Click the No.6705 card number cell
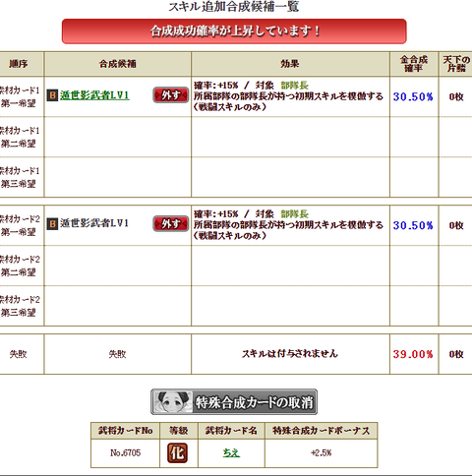 click(x=125, y=453)
